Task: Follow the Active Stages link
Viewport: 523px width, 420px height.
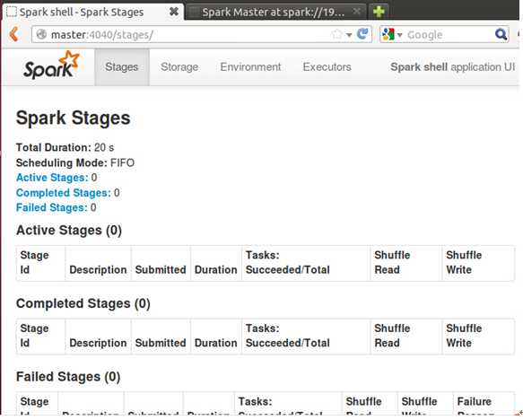Action: tap(52, 178)
